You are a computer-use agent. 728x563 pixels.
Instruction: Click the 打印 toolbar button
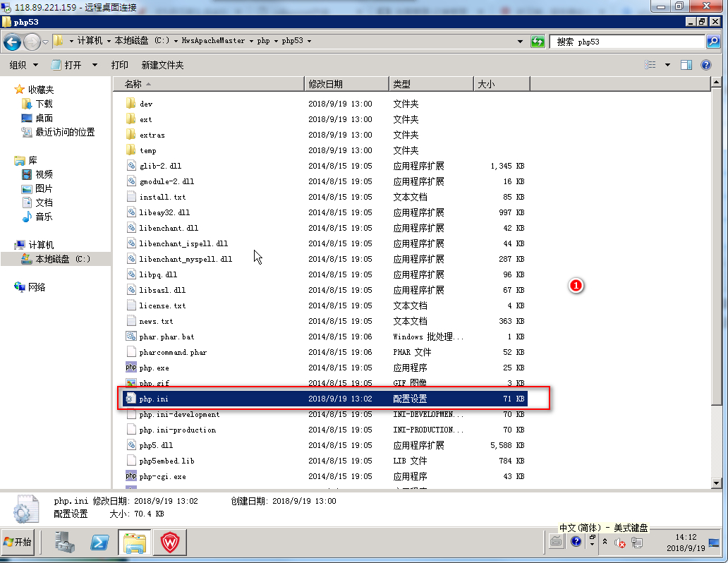click(120, 65)
